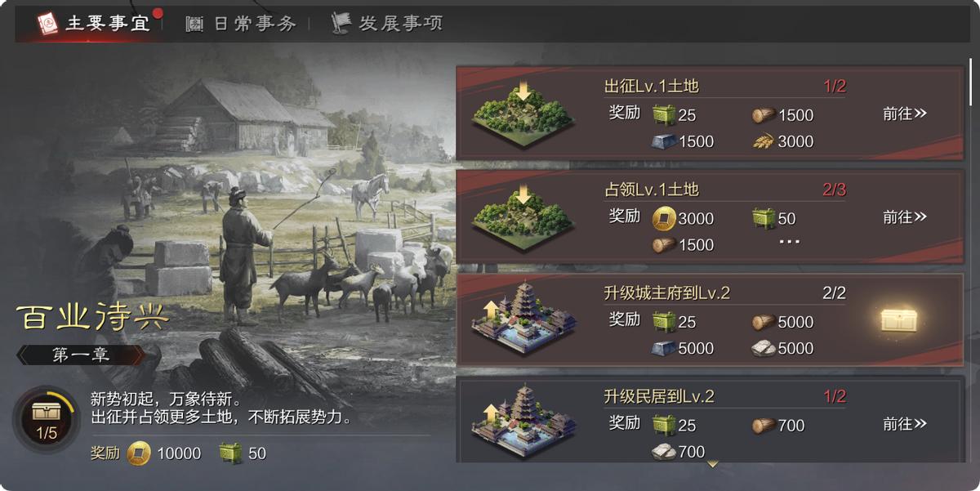The width and height of the screenshot is (980, 491).
Task: Select the land tile icon of 出征Lv.1土地
Action: click(523, 114)
